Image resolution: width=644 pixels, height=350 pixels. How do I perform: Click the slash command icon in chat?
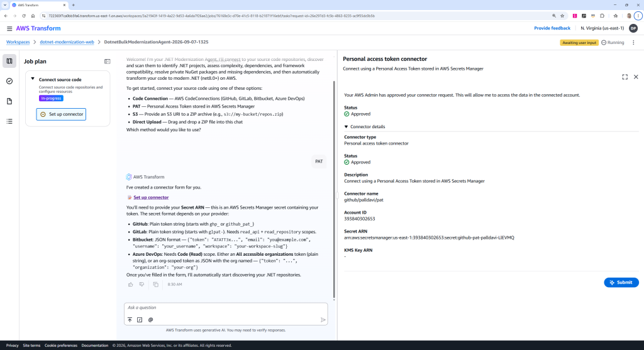point(140,320)
